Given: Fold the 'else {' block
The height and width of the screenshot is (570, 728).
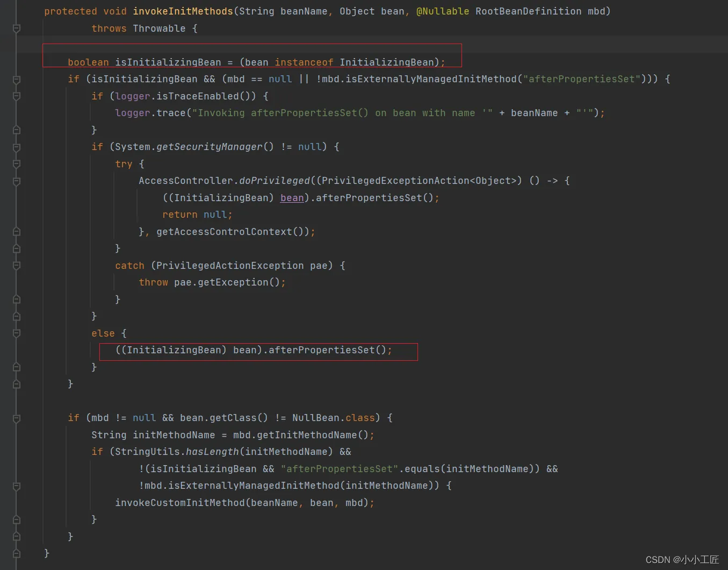Looking at the screenshot, I should tap(17, 333).
